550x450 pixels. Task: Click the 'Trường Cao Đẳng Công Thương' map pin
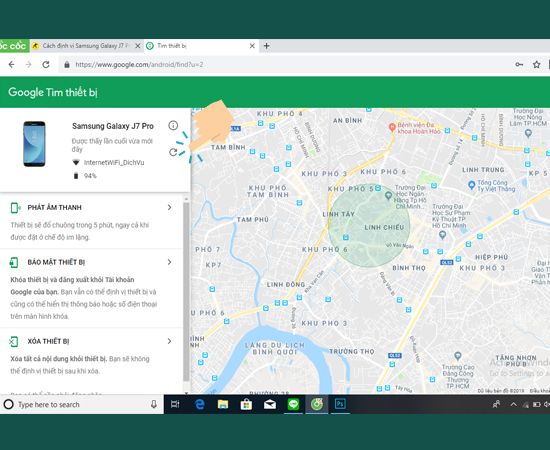(457, 356)
